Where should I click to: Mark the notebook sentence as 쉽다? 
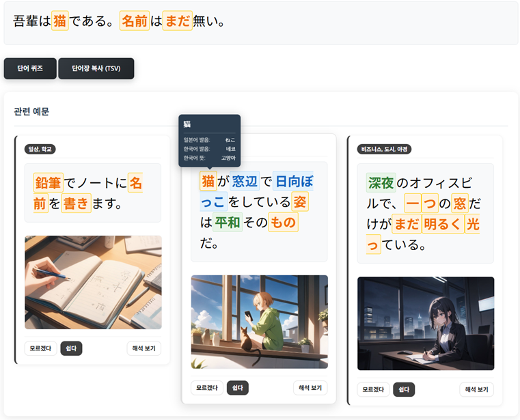tap(71, 348)
